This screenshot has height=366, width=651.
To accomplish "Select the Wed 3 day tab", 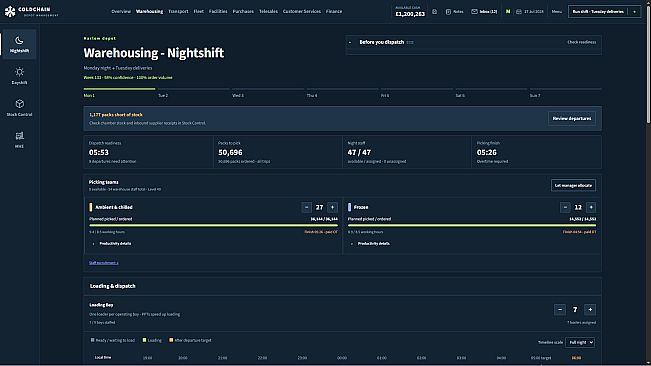I will coord(268,93).
